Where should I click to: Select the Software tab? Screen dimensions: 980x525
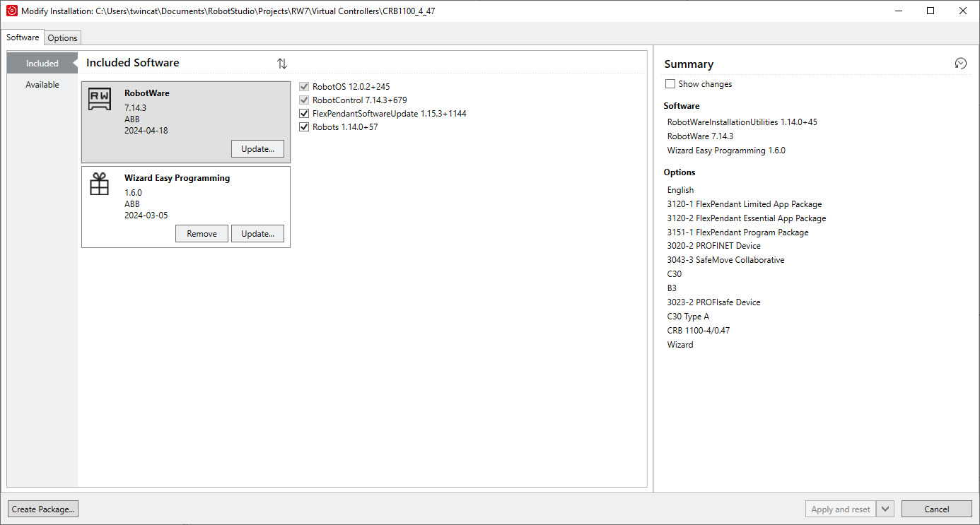click(23, 37)
